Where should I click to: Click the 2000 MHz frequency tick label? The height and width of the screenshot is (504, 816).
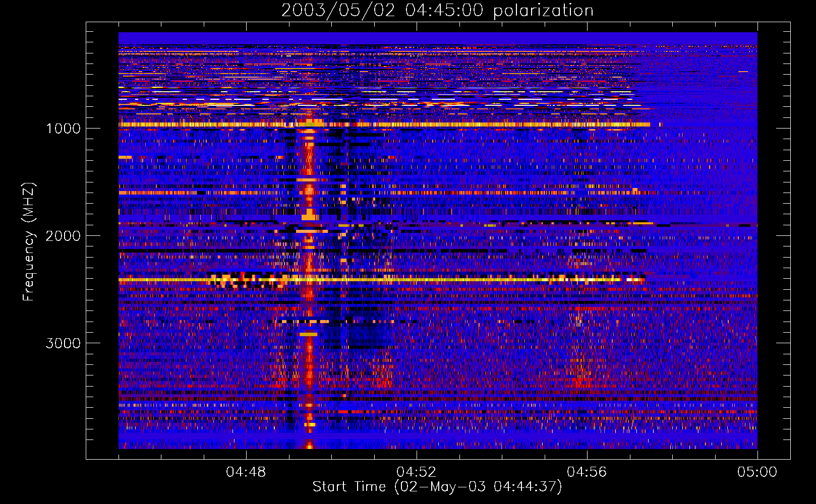click(63, 236)
